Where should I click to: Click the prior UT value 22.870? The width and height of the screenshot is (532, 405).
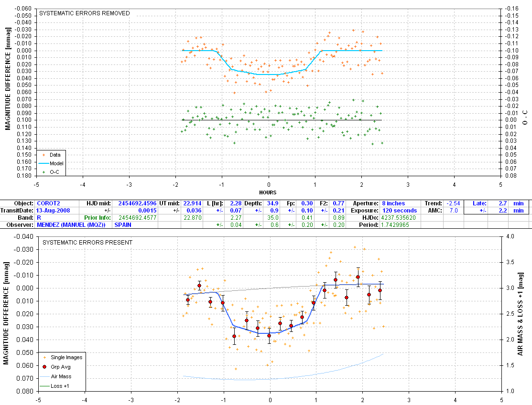pos(192,218)
